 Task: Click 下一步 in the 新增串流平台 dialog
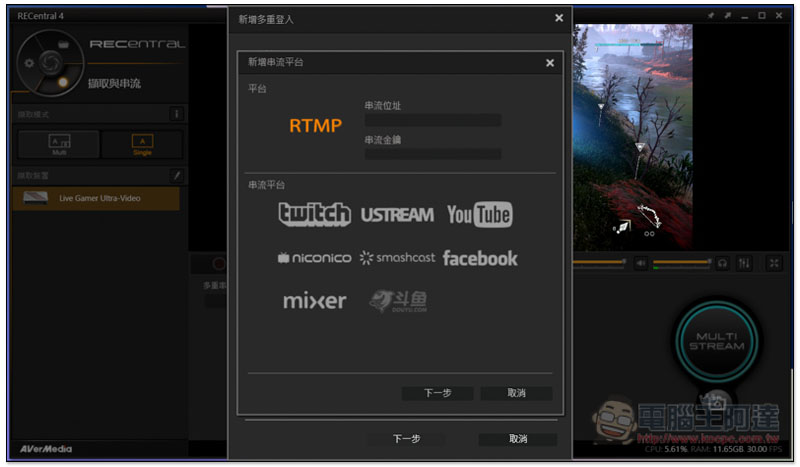tap(437, 393)
